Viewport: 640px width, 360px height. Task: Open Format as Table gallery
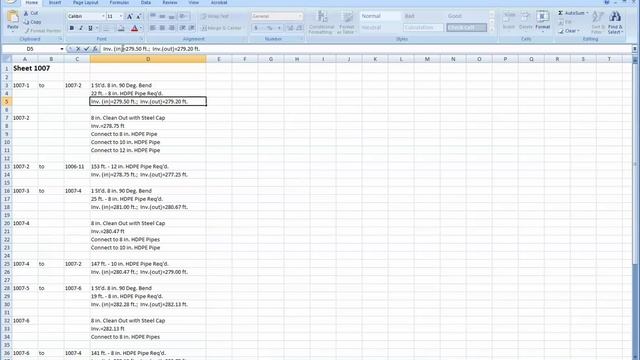[x=346, y=23]
